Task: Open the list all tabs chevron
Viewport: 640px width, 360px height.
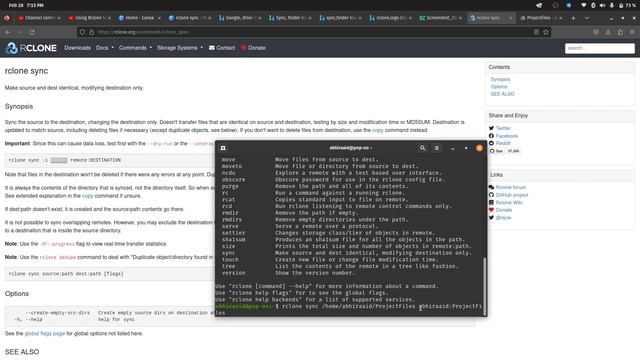Action: 587,18
